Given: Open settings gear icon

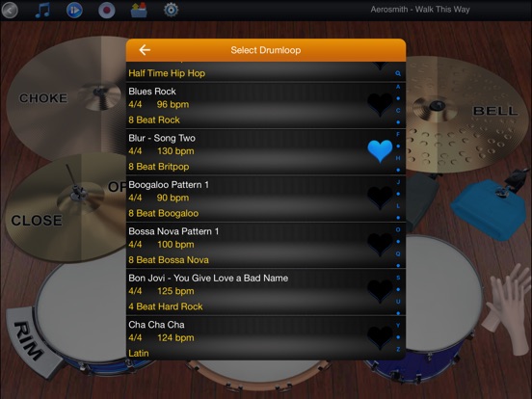Looking at the screenshot, I should (x=171, y=11).
